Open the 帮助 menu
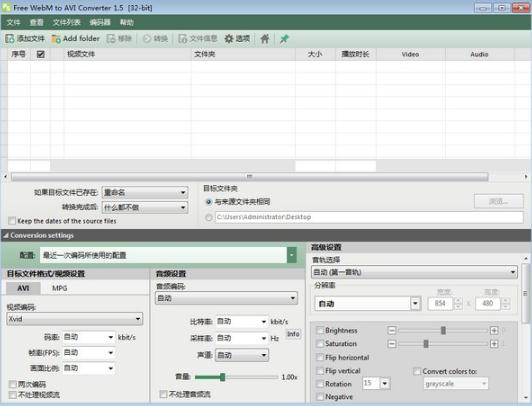This screenshot has width=532, height=406. tap(127, 22)
